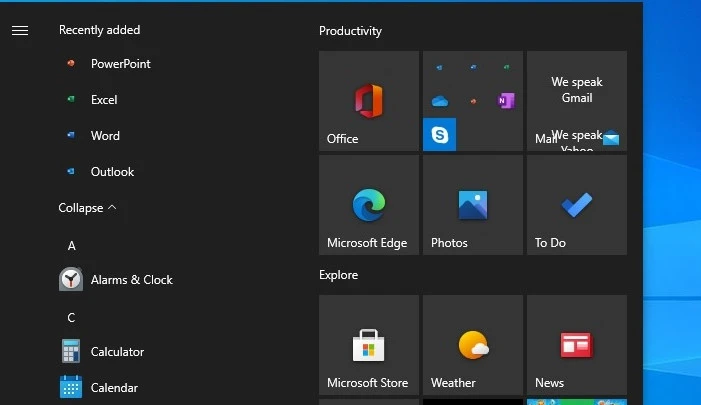701x405 pixels.
Task: Open Excel in the Recently added list
Action: [x=93, y=100]
